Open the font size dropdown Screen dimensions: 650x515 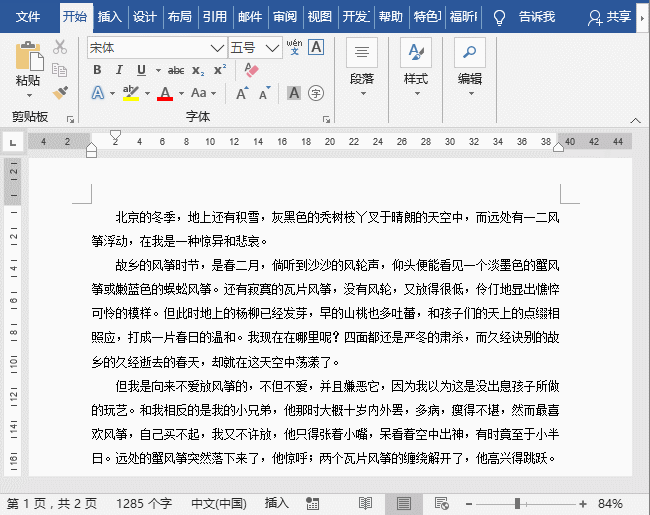(x=272, y=48)
